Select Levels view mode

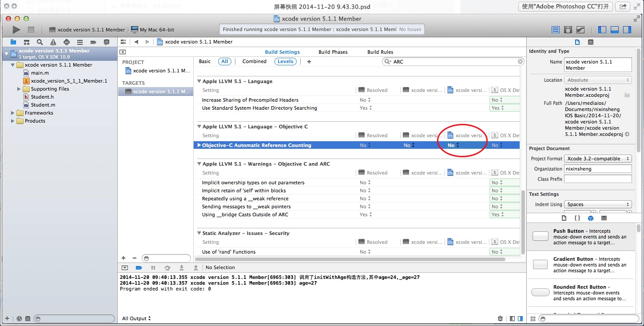click(x=286, y=62)
